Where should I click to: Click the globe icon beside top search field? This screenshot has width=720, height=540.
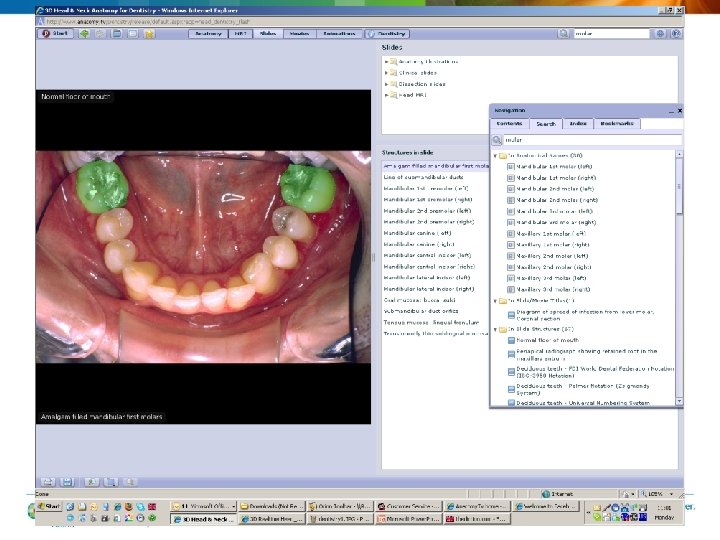(x=660, y=34)
